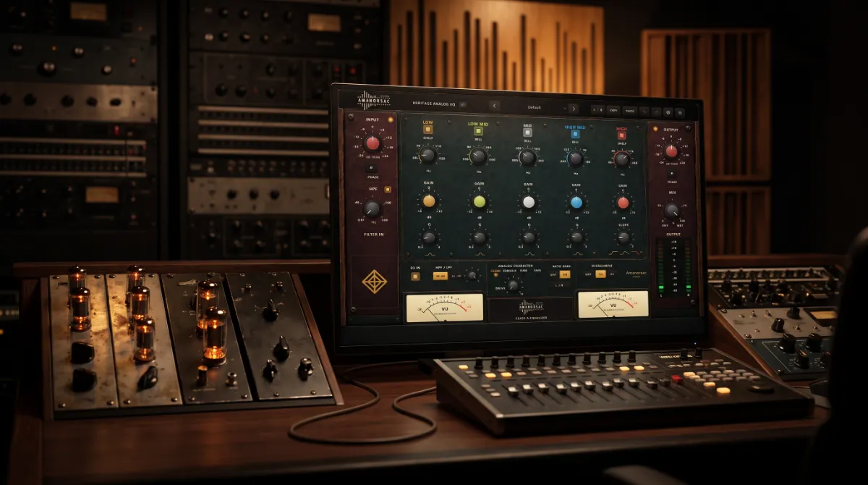Image resolution: width=868 pixels, height=485 pixels.
Task: Click the left VU meter
Action: click(445, 308)
